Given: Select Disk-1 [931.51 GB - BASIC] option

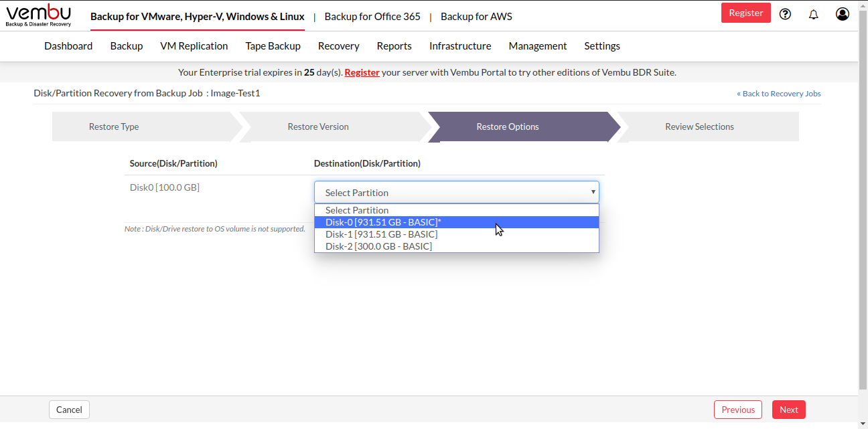Looking at the screenshot, I should point(457,234).
